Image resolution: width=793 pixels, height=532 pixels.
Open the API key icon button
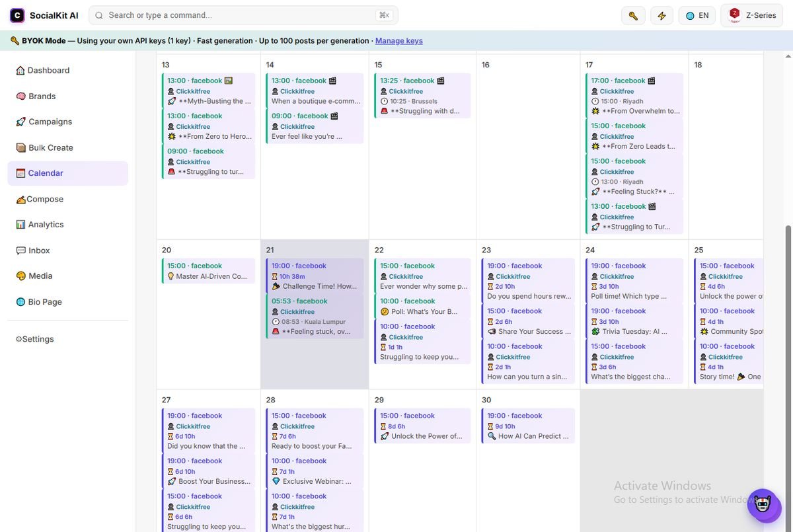[x=633, y=15]
